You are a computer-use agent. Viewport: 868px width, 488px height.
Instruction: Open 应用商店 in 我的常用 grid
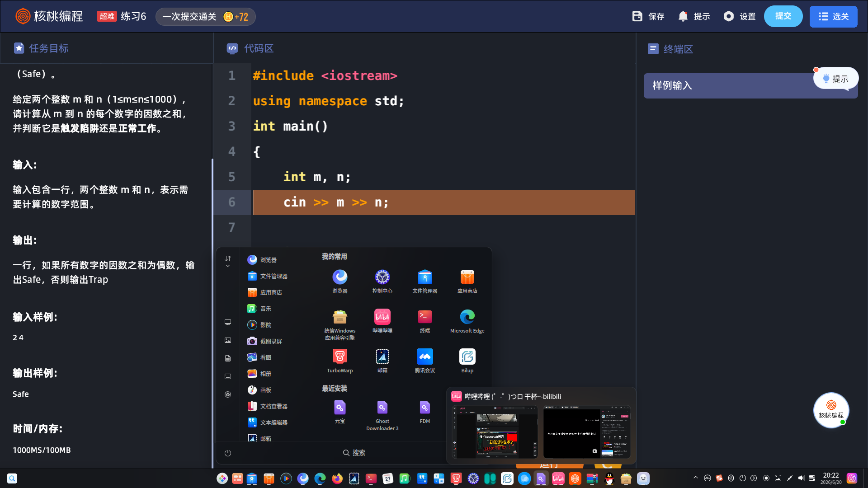point(467,282)
